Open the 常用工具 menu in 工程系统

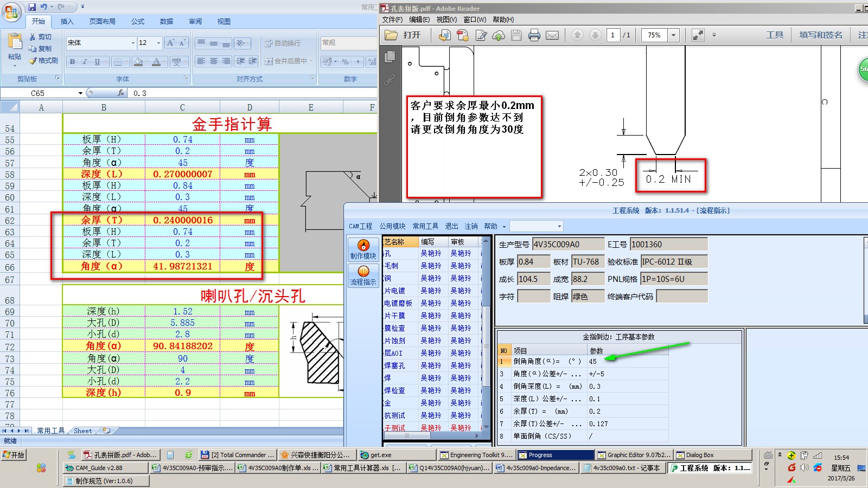[x=425, y=226]
